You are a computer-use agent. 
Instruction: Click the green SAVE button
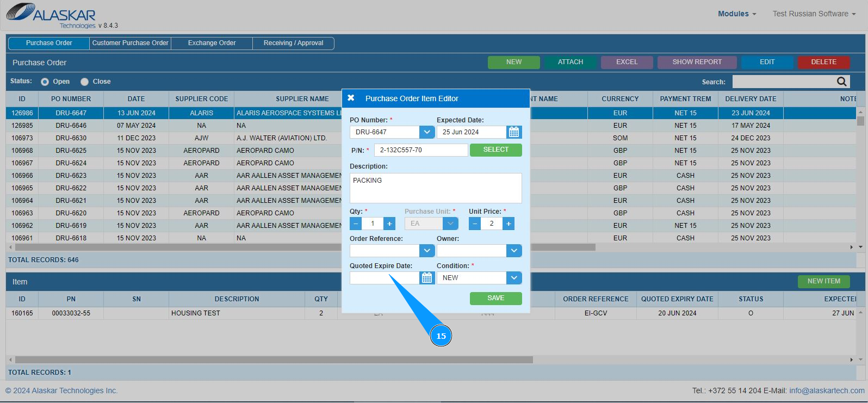click(496, 299)
